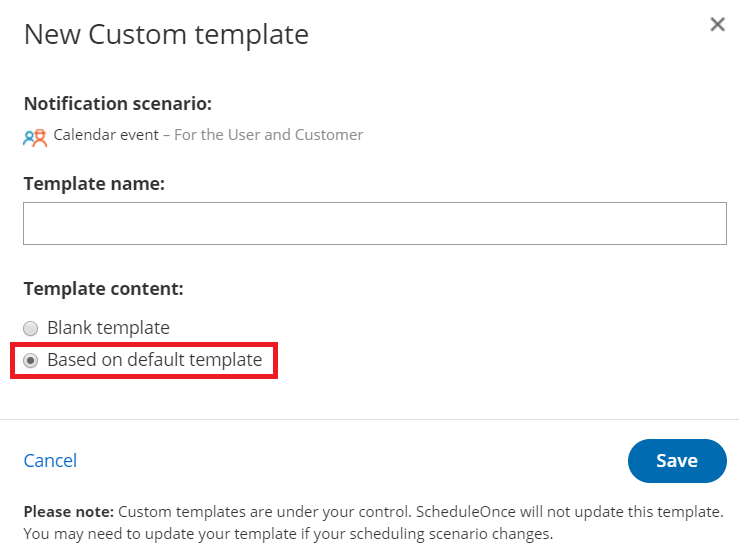Click the 'Template name:' field label

94,184
